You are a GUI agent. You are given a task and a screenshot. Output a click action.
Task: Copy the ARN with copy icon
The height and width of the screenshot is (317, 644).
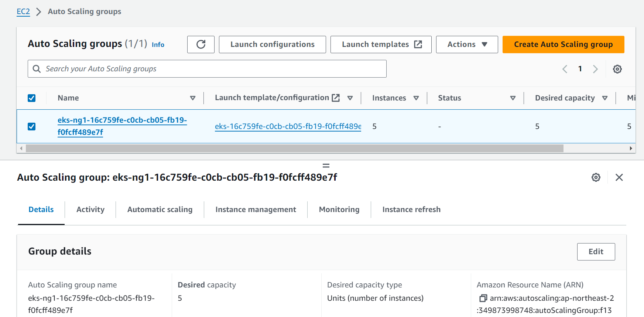[483, 298]
